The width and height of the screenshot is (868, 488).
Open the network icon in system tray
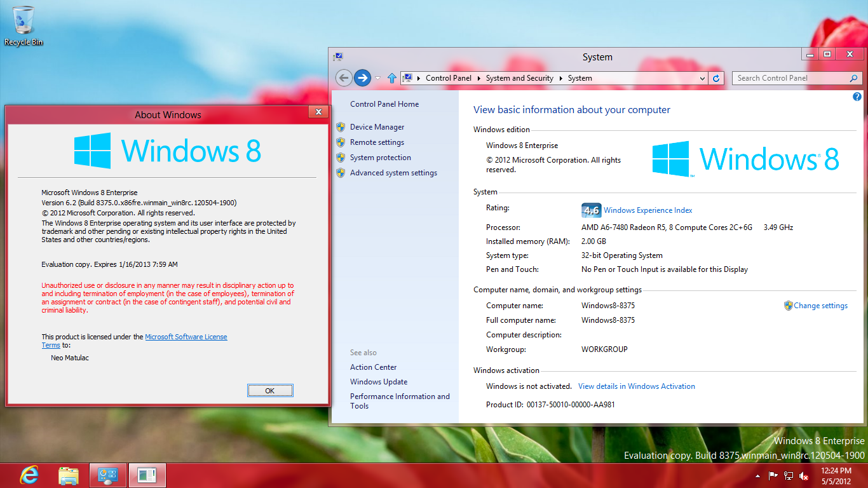789,475
